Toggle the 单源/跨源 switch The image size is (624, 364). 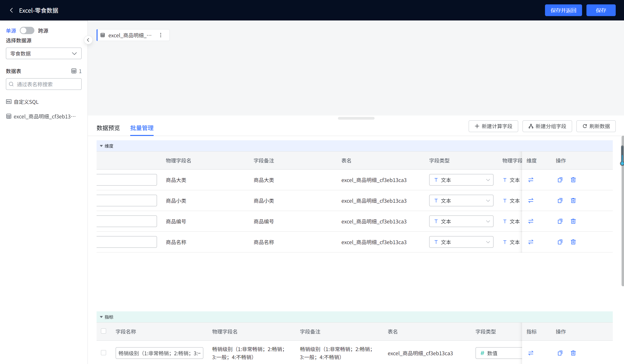[x=27, y=30]
